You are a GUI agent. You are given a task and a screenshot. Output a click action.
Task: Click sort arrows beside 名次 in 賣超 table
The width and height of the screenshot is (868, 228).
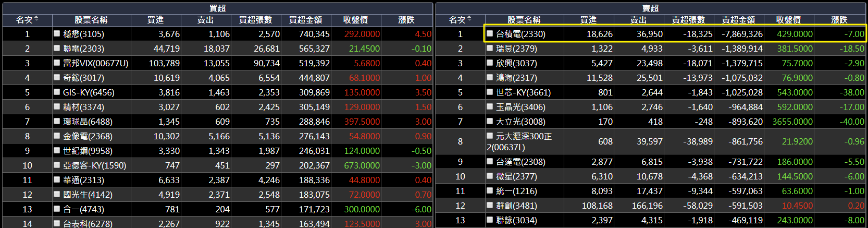point(469,19)
